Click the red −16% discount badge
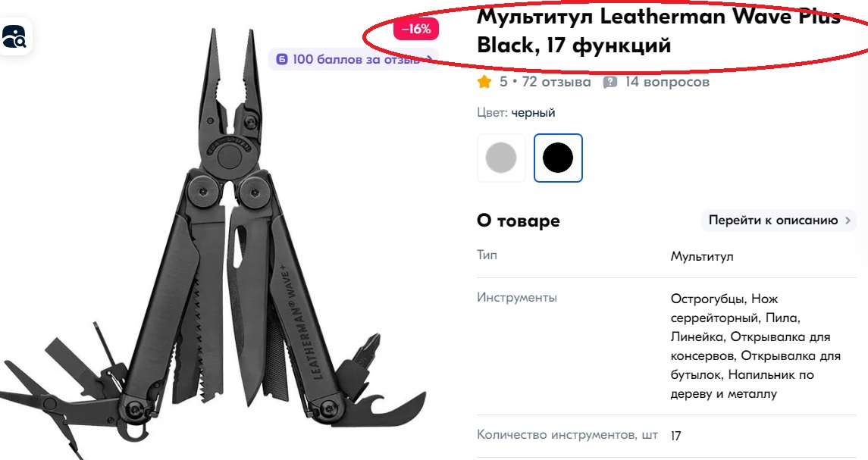The image size is (868, 460). pyautogui.click(x=415, y=29)
